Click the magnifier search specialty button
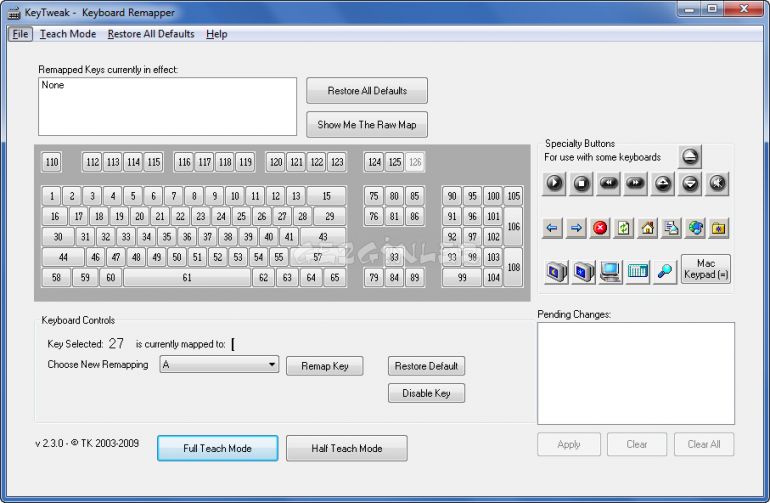 pyautogui.click(x=664, y=272)
